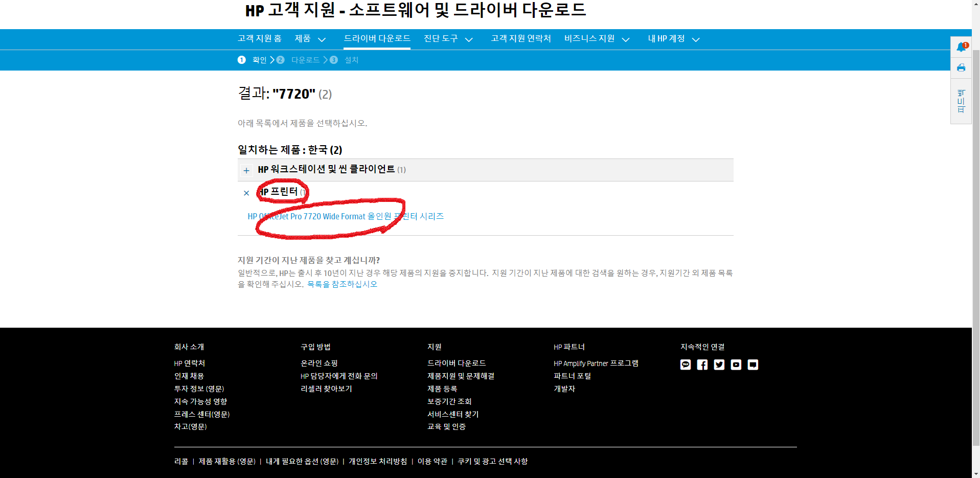The height and width of the screenshot is (478, 980).
Task: Open 내게 필요한 옵션 (영문) link
Action: tap(302, 462)
